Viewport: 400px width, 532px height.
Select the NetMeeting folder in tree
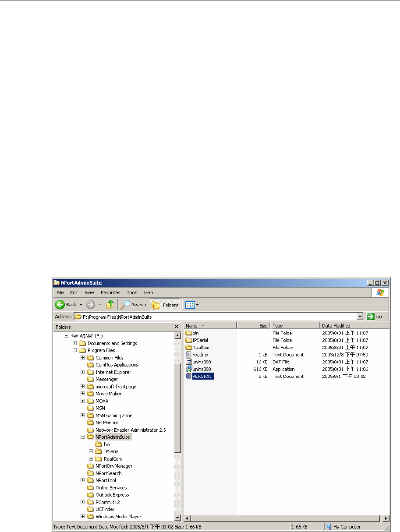click(103, 423)
